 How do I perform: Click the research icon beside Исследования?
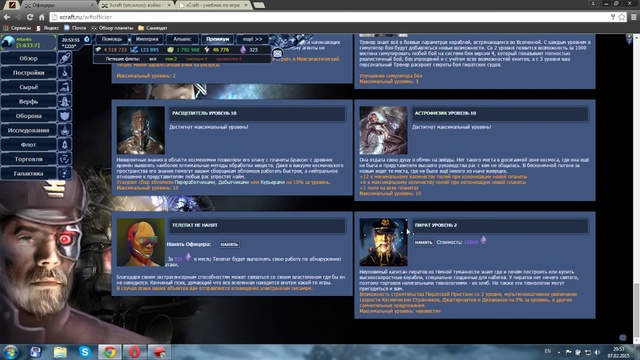click(64, 130)
